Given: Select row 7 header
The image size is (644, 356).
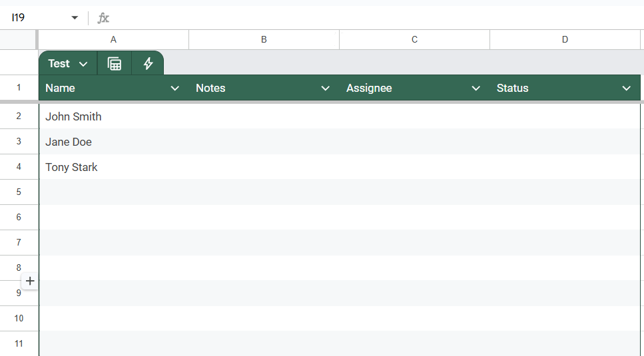Looking at the screenshot, I should coord(19,242).
